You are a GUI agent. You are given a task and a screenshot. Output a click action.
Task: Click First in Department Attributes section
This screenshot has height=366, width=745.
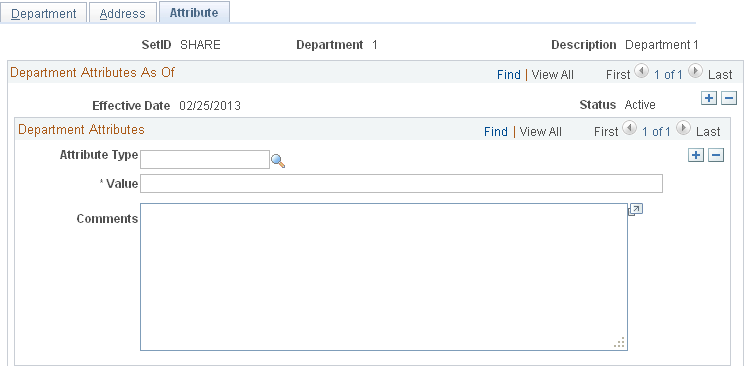606,132
